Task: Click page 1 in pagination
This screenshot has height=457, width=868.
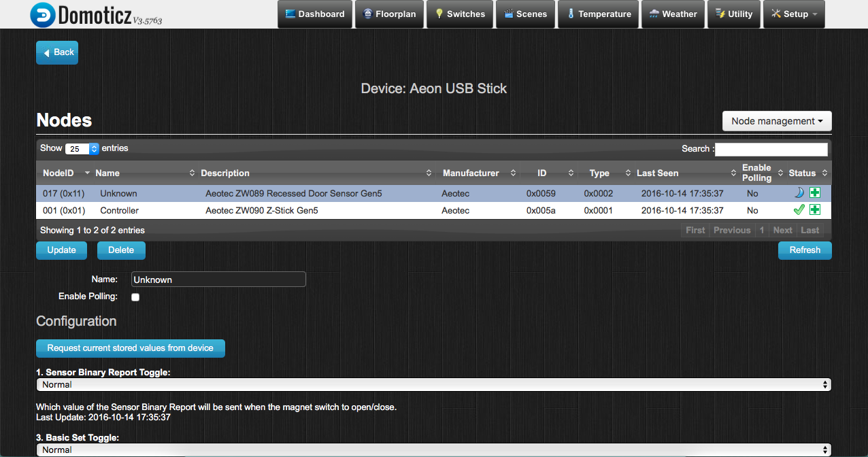Action: point(762,230)
